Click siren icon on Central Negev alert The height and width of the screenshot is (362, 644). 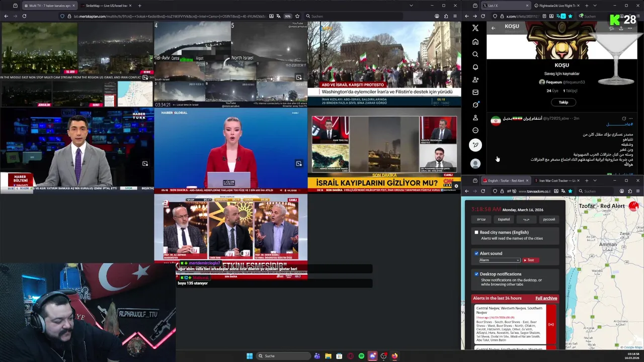click(x=551, y=324)
